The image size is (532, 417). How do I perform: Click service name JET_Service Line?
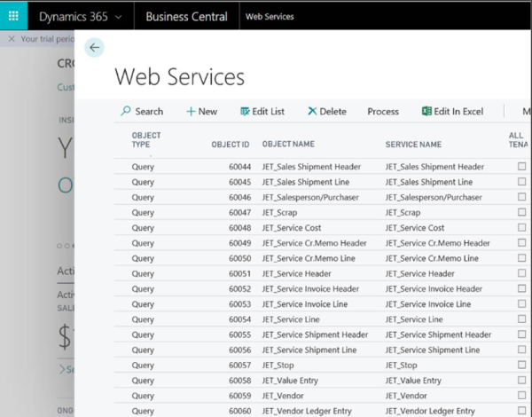point(414,319)
